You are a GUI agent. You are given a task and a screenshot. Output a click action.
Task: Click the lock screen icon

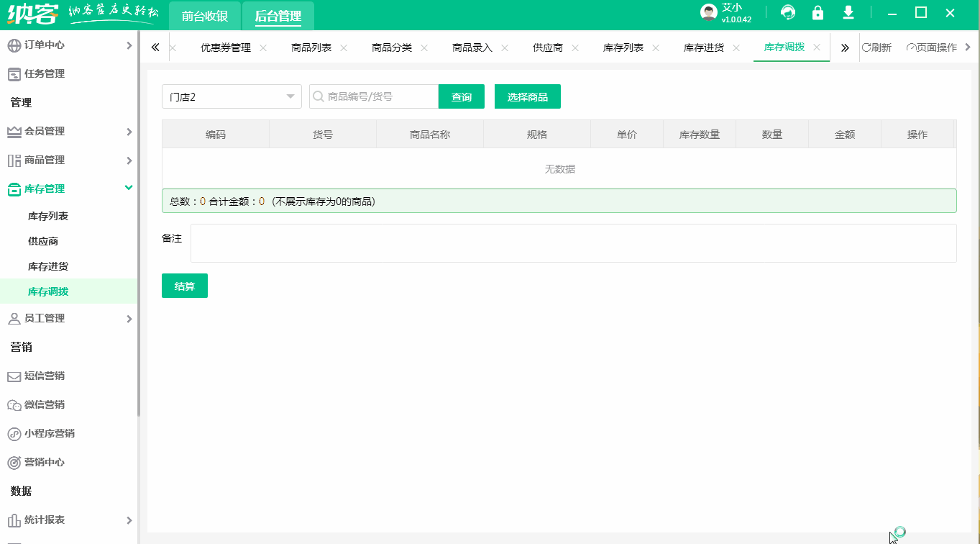(x=818, y=13)
